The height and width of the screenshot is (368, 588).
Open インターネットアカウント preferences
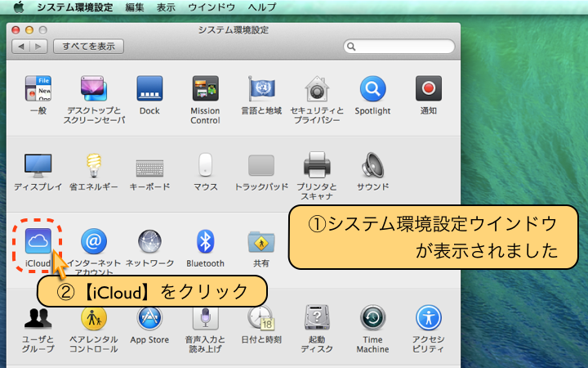coord(94,241)
